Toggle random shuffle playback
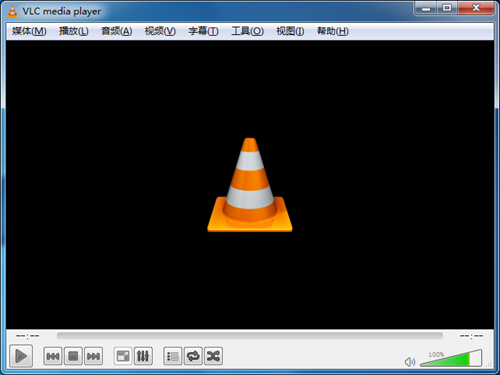 (x=213, y=356)
